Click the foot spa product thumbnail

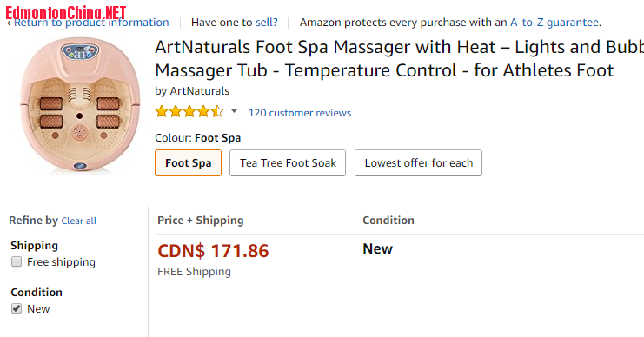coord(80,105)
